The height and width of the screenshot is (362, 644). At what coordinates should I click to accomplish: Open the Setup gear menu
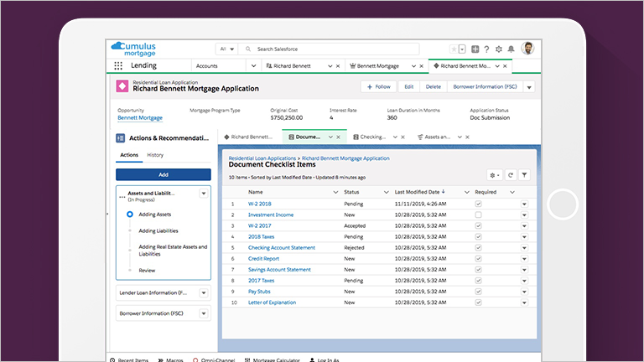[499, 49]
